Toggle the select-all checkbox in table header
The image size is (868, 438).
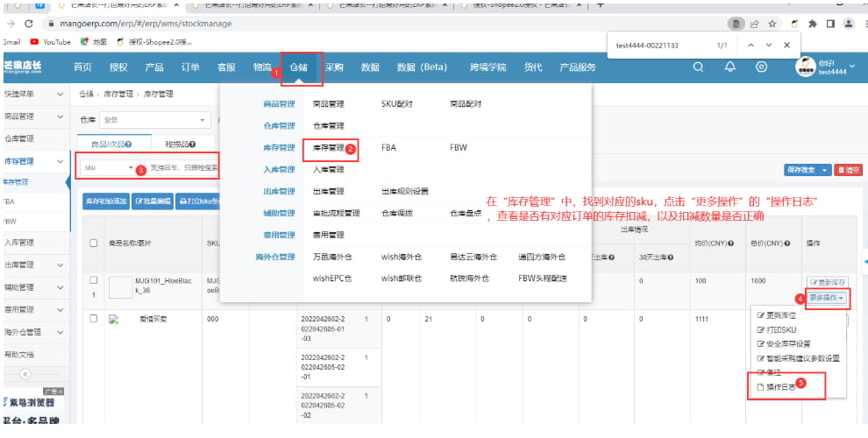coord(94,243)
